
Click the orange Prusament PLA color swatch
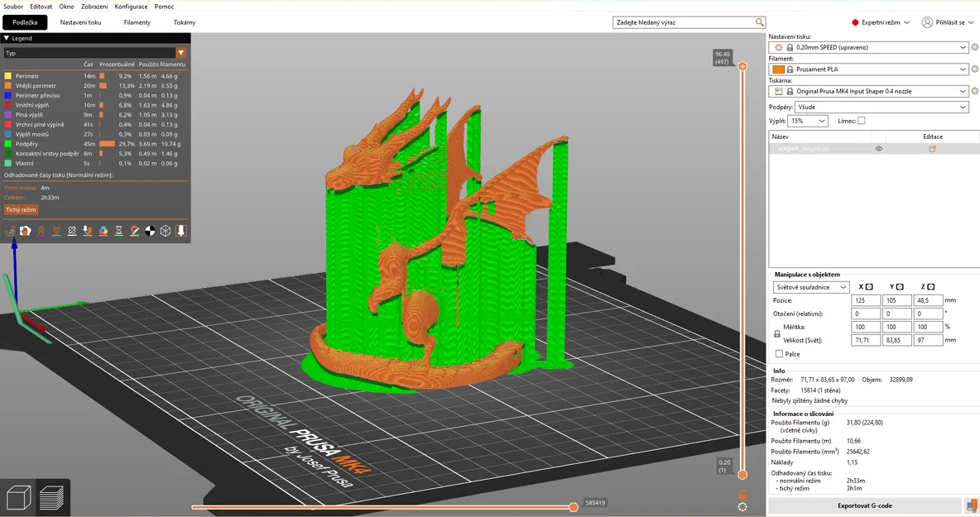[x=778, y=69]
